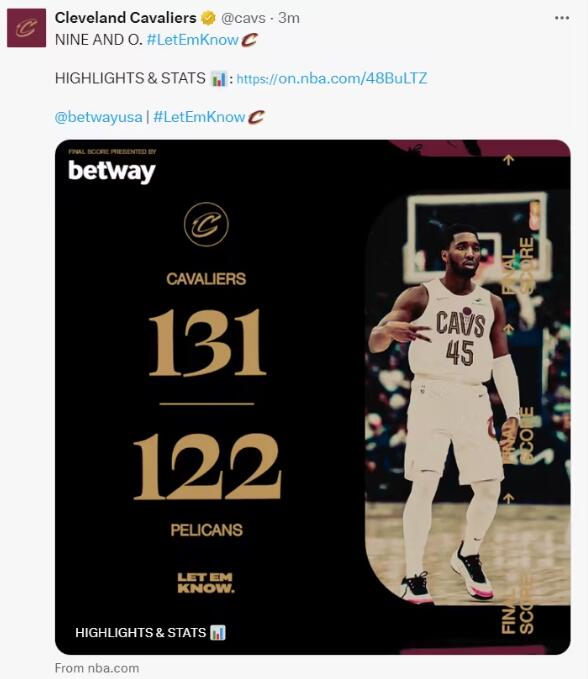Open the 3m timestamp of the post
The image size is (588, 679).
coord(289,18)
